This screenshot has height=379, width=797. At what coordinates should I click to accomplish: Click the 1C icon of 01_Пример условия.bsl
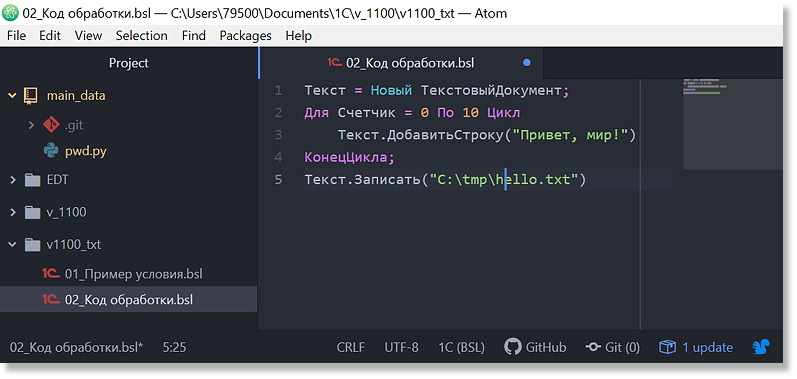pos(51,274)
